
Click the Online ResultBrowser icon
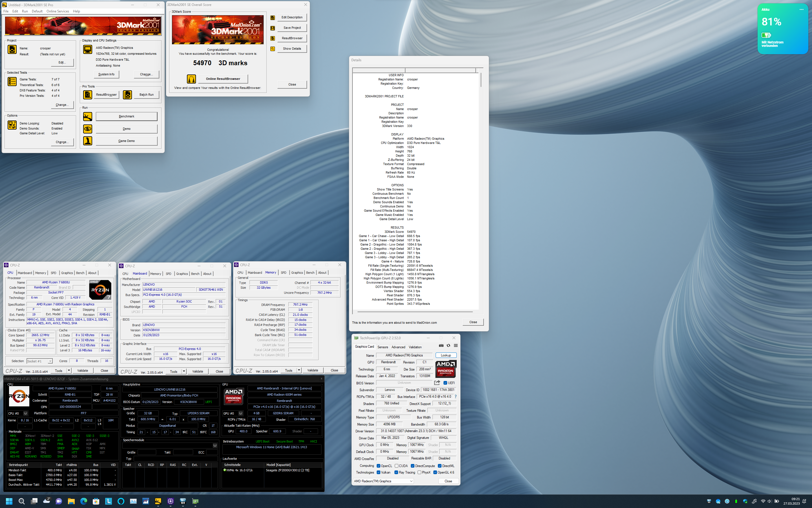click(x=191, y=79)
